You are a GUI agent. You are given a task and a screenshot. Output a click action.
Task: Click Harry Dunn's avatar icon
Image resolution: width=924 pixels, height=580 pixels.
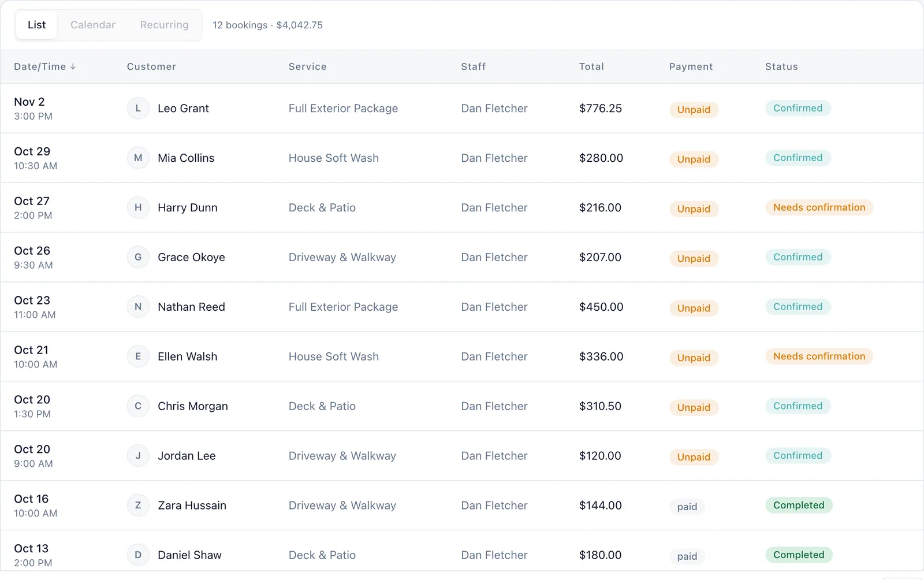pos(138,207)
